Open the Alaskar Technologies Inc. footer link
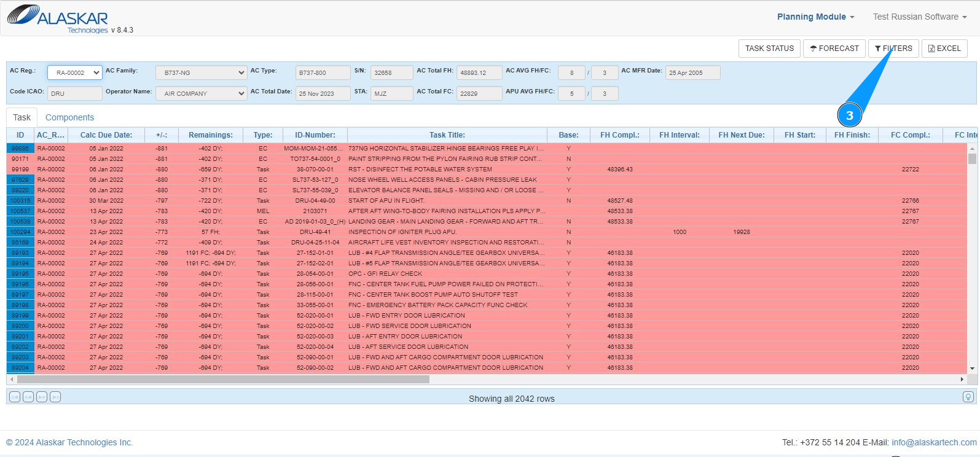This screenshot has width=980, height=457. click(69, 442)
